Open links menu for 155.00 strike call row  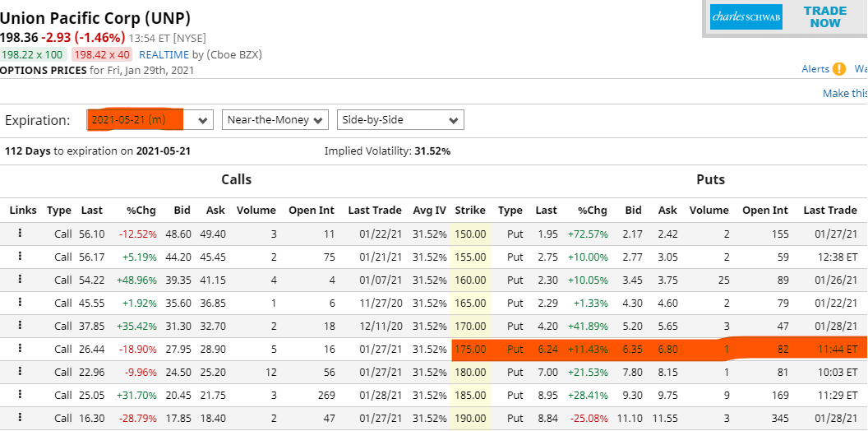click(21, 257)
